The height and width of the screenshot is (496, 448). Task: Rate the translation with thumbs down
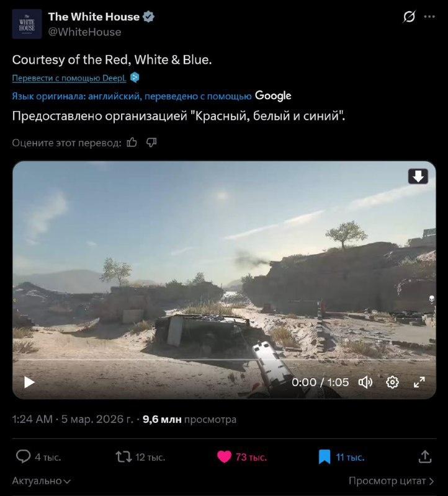(151, 143)
